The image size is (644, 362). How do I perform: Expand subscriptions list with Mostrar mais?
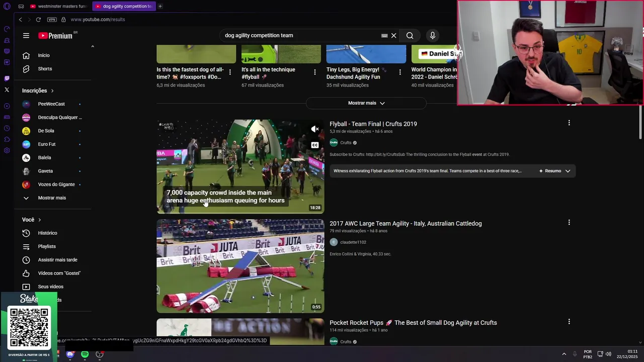(52, 198)
